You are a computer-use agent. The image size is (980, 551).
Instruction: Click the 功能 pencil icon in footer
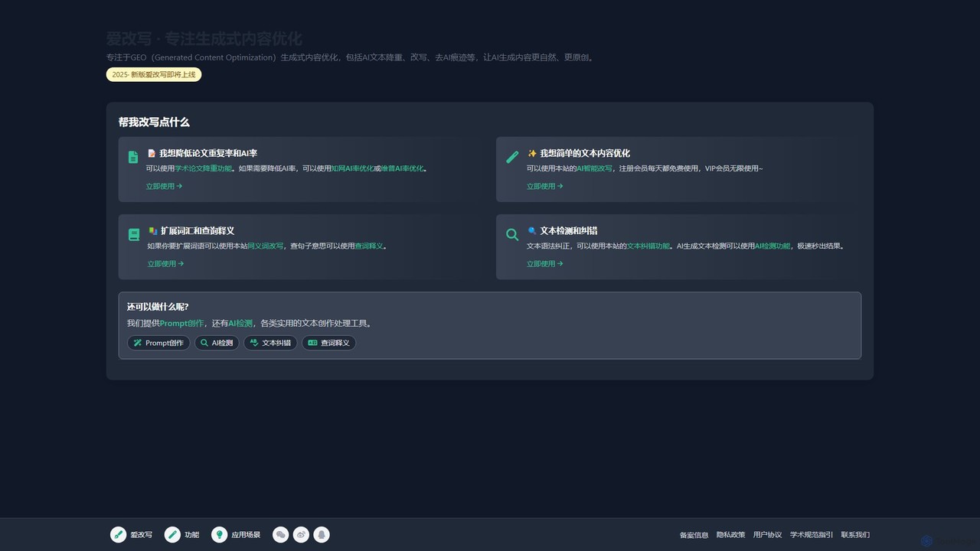click(172, 534)
